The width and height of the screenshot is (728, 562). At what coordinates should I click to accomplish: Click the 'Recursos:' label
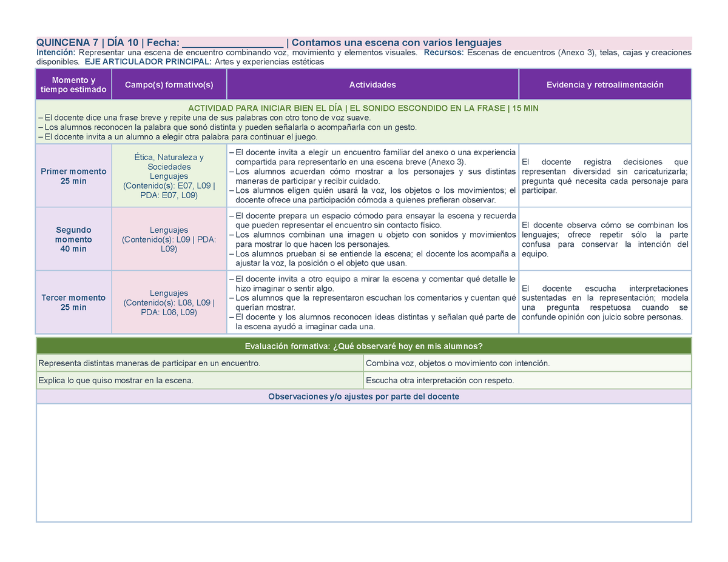443,53
